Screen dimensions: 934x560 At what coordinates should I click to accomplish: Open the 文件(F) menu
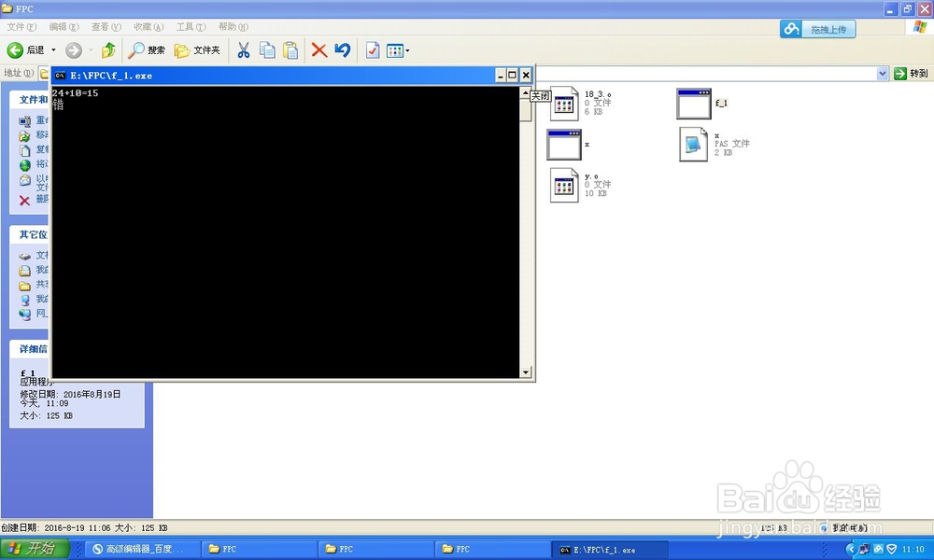tap(21, 27)
